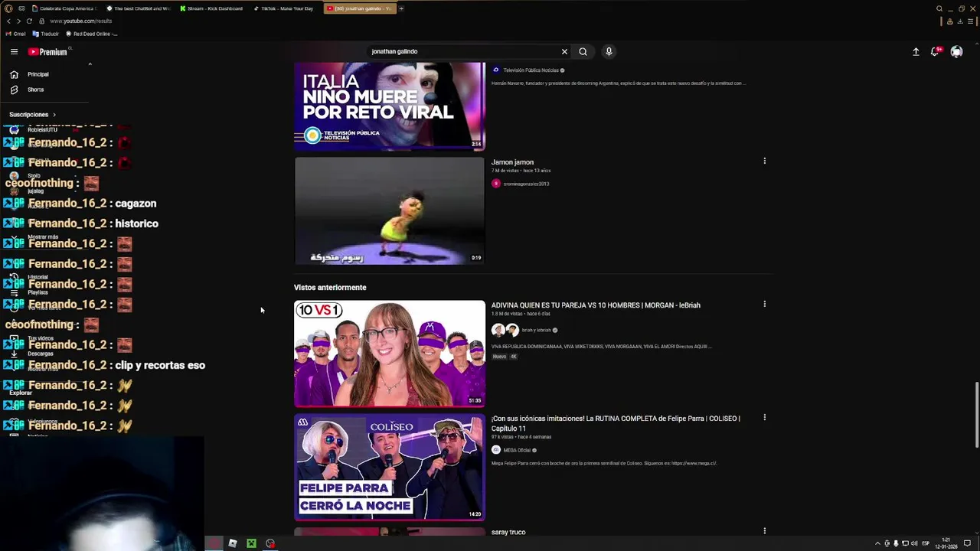Switch to TikTok - Make Your Day tab

[x=285, y=8]
